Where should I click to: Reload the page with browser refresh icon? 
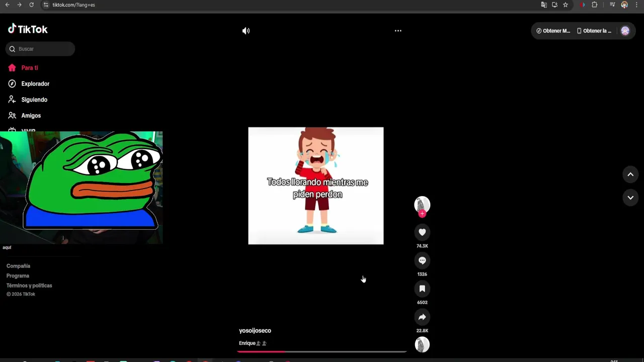[x=31, y=5]
